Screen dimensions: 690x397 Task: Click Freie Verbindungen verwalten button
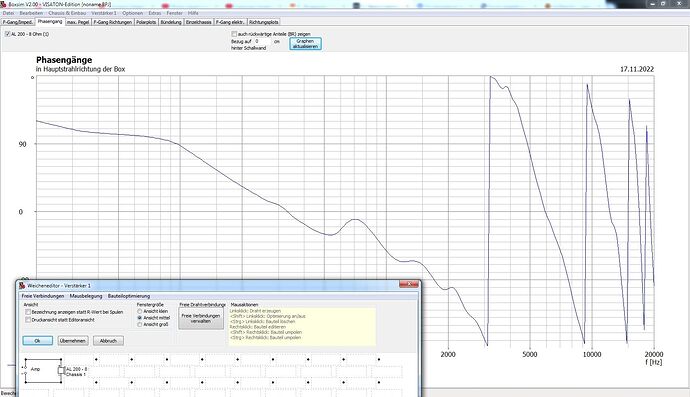point(201,319)
